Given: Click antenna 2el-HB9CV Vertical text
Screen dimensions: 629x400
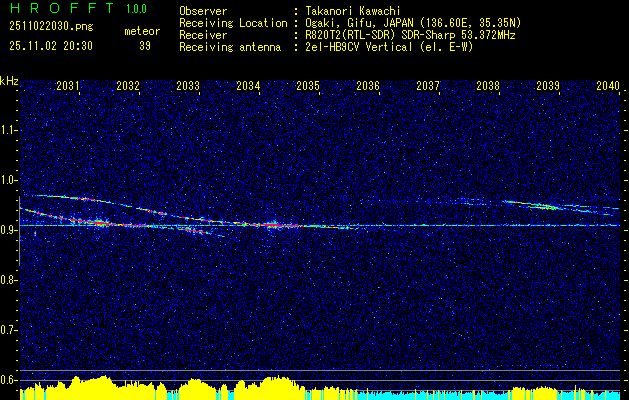Looking at the screenshot, I should pyautogui.click(x=389, y=47).
